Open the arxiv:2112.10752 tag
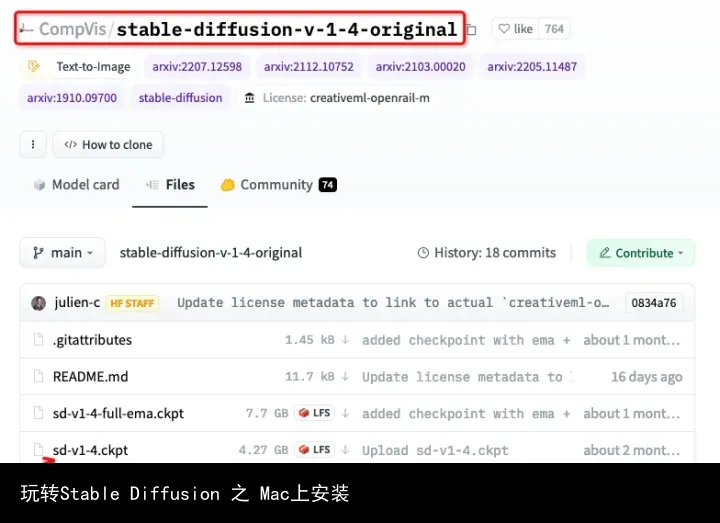The image size is (720, 523). pos(309,67)
